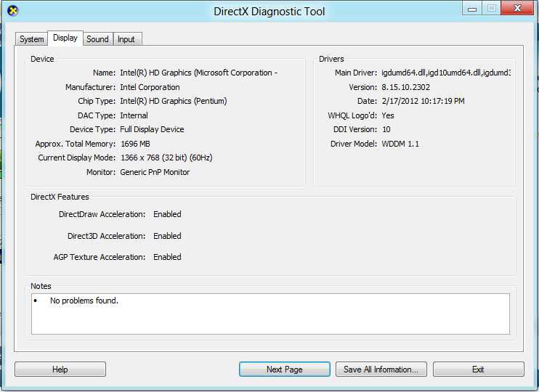Image resolution: width=539 pixels, height=392 pixels.
Task: Click the Main Driver file list value
Action: [x=446, y=73]
